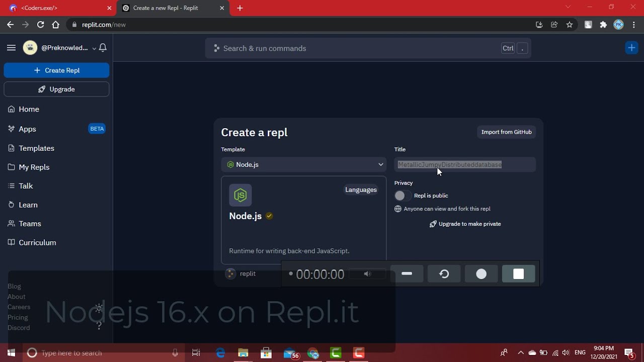Screen dimensions: 644x362
Task: Toggle the light/dark theme sun icon
Action: (x=99, y=308)
